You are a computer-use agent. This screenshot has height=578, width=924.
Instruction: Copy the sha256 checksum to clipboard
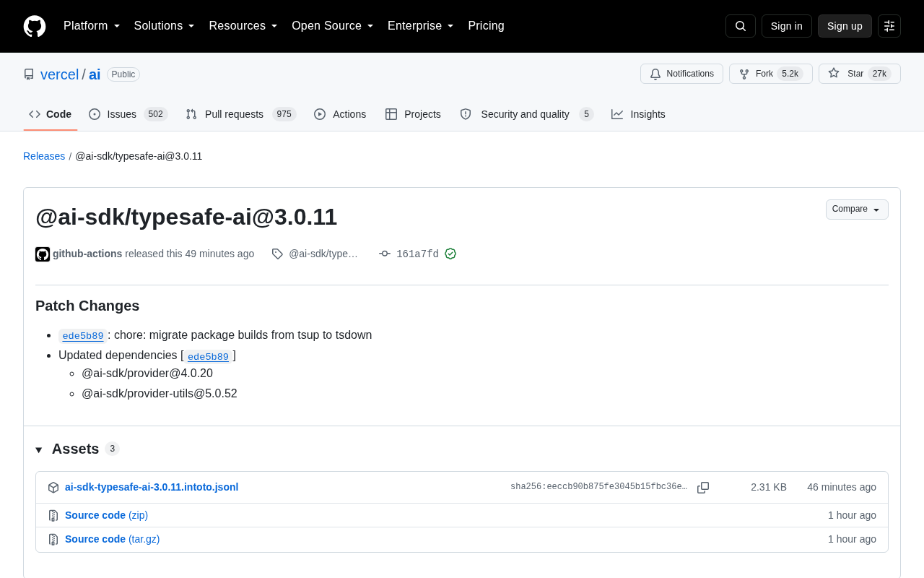[703, 488]
